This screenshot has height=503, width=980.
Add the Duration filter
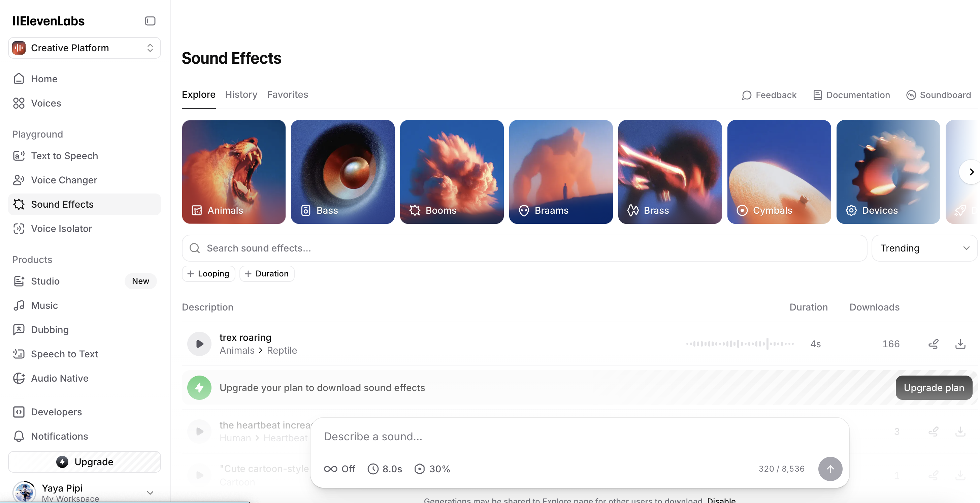click(x=267, y=273)
